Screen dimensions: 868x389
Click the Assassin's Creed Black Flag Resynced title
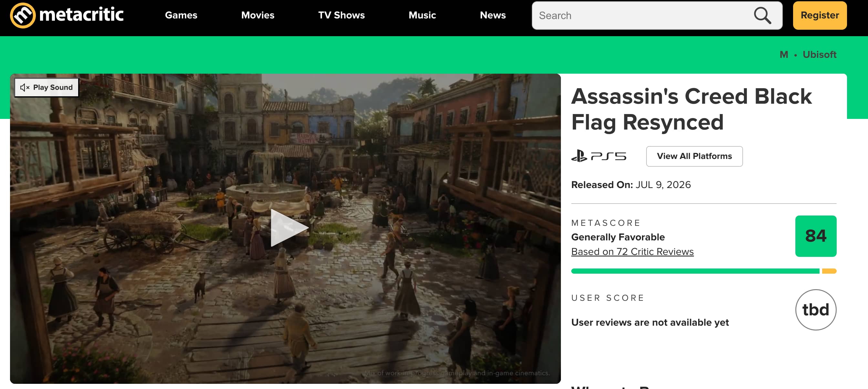(691, 109)
